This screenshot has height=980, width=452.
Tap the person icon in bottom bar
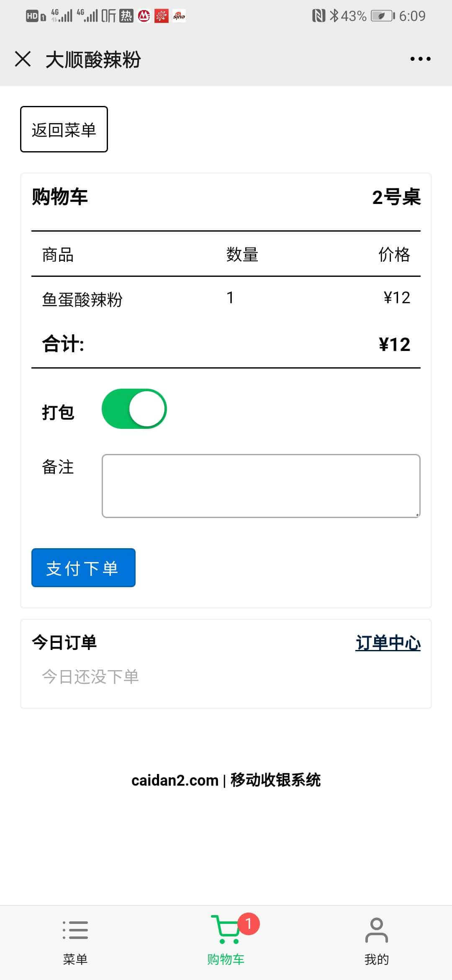[377, 930]
